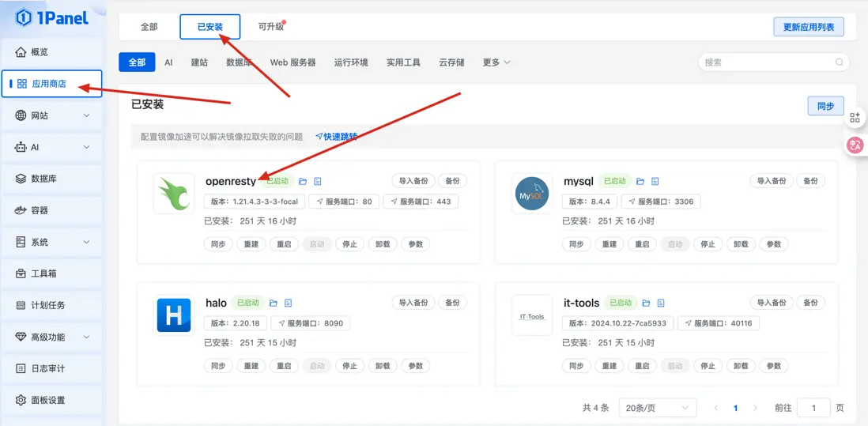View openresty log document icon
868x426 pixels.
coord(318,181)
